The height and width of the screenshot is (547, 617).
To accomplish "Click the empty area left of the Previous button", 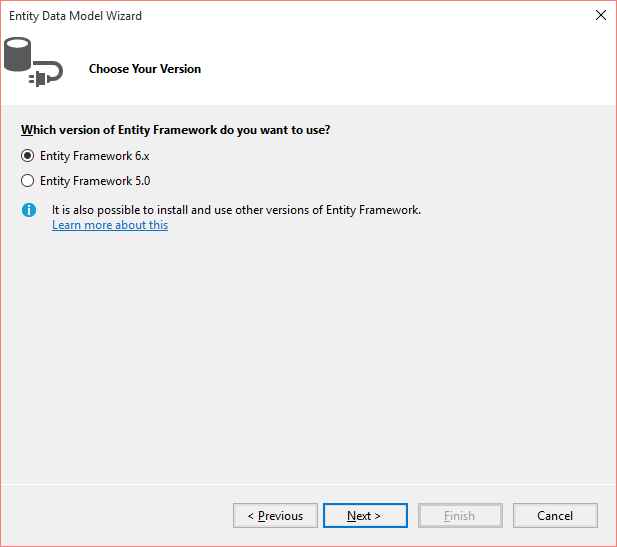I will pos(118,516).
